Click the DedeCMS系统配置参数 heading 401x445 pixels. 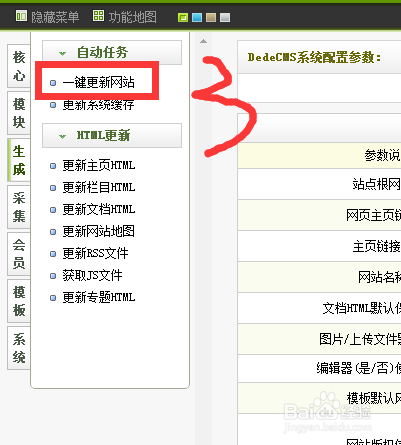314,57
